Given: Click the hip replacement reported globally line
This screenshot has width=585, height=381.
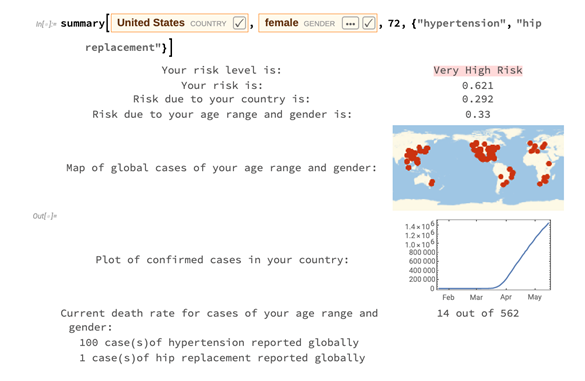Looking at the screenshot, I should tap(222, 358).
